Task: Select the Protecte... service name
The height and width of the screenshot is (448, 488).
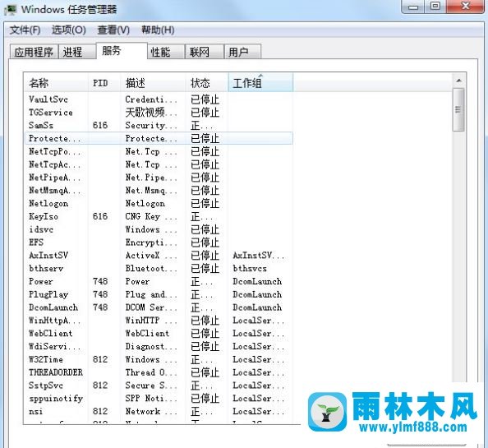Action: [x=55, y=138]
